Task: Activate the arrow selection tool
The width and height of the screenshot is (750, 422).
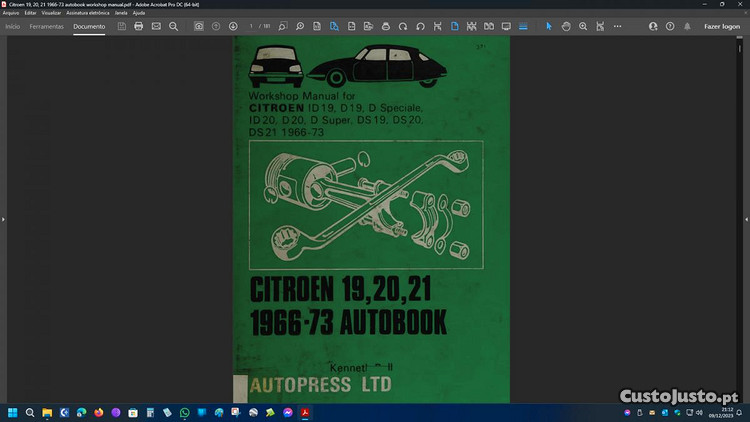Action: pos(548,26)
